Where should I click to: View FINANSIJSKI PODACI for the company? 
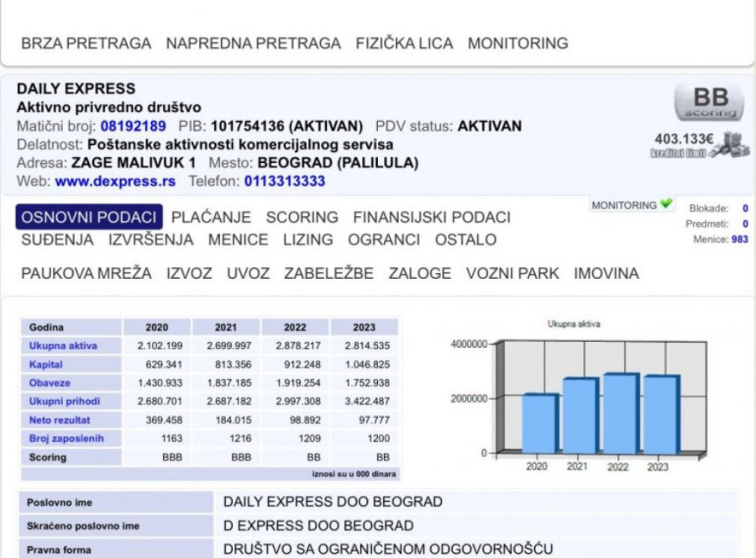[x=431, y=217]
